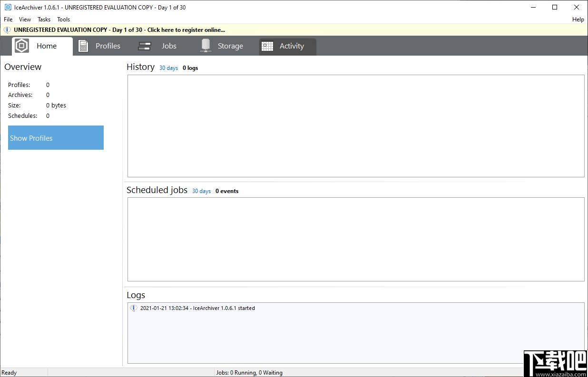Viewport: 588px width, 377px height.
Task: Click the 'Ready' status bar text
Action: [9, 373]
